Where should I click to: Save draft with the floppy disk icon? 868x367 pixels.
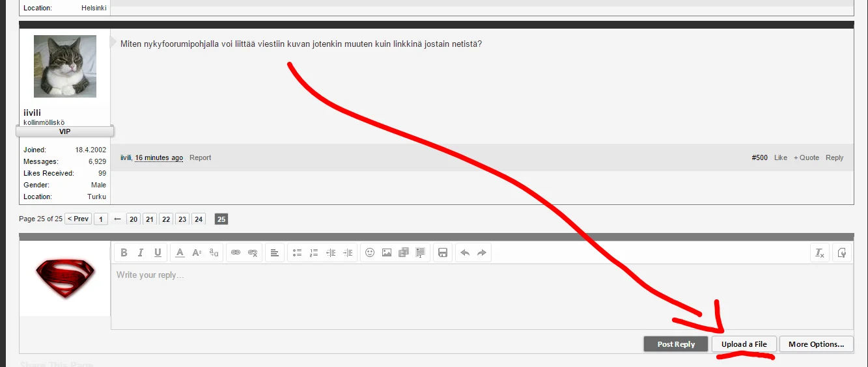tap(443, 252)
